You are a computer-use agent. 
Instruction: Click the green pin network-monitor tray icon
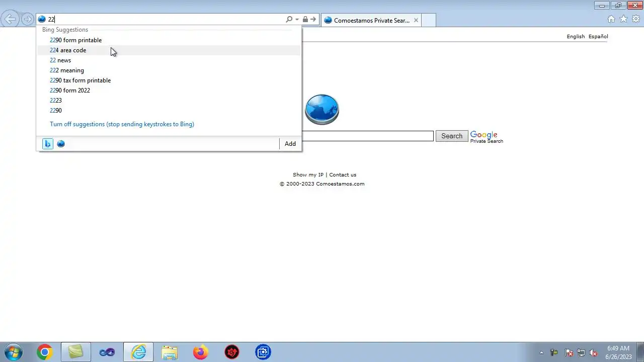[x=554, y=352]
